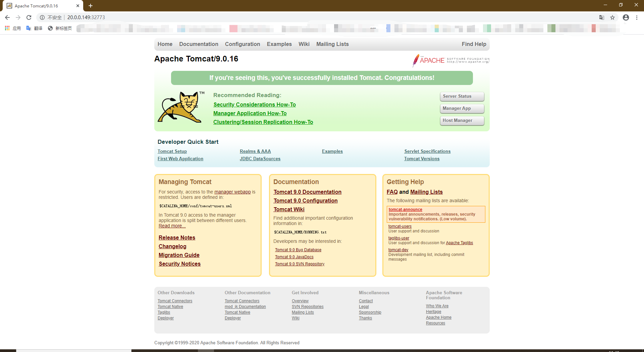This screenshot has height=352, width=644.
Task: Select Documentation in the top navigation
Action: point(199,44)
